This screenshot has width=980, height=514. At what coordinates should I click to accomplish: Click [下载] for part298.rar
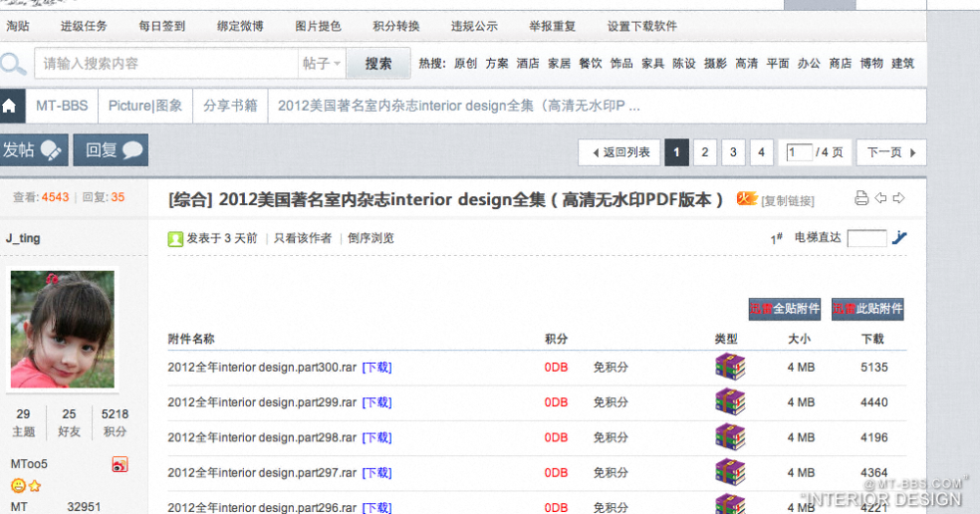(377, 437)
